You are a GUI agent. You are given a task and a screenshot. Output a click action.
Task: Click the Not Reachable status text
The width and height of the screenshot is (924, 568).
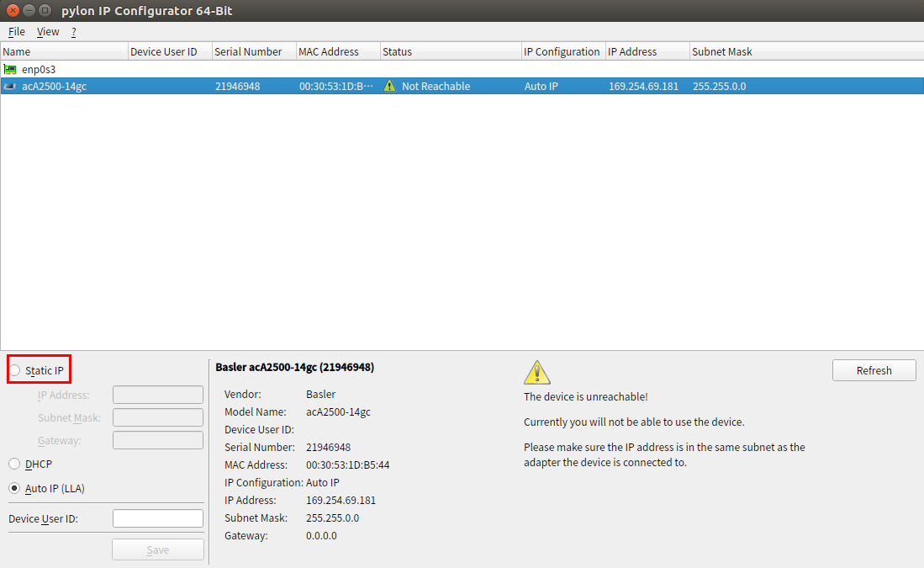tap(436, 86)
